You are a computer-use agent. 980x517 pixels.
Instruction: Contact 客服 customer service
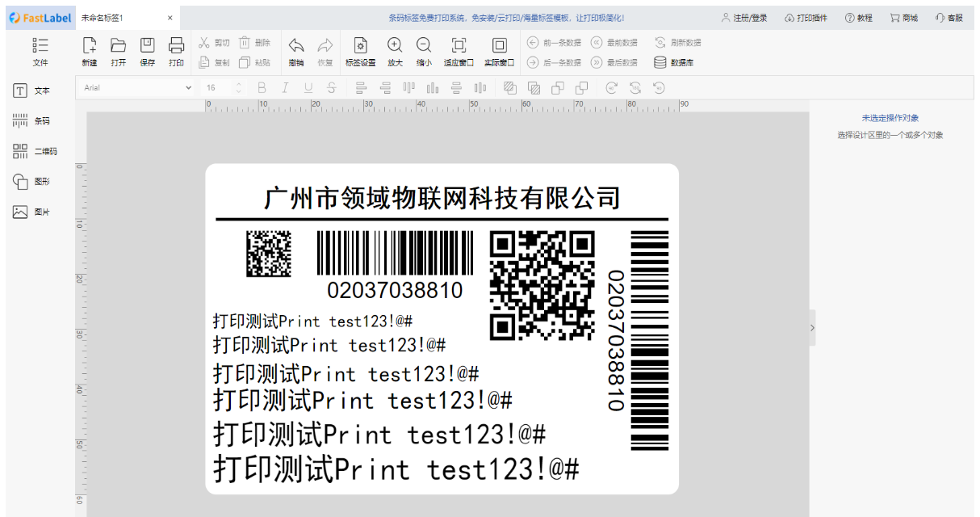coord(949,18)
